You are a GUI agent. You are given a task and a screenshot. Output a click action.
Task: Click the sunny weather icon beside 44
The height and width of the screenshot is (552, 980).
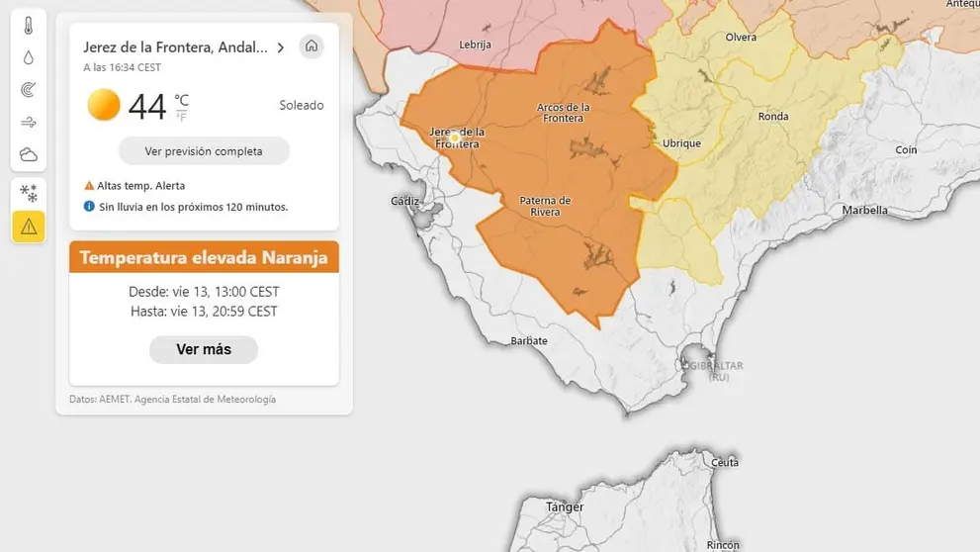[x=104, y=105]
